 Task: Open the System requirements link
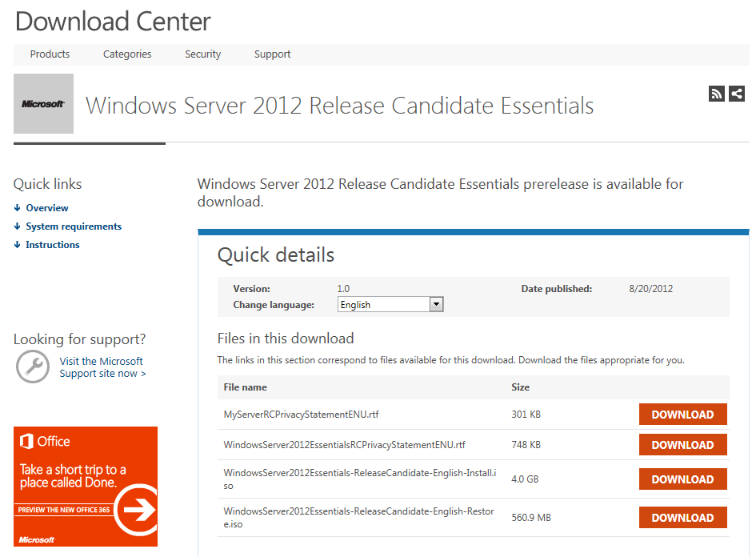click(x=74, y=226)
